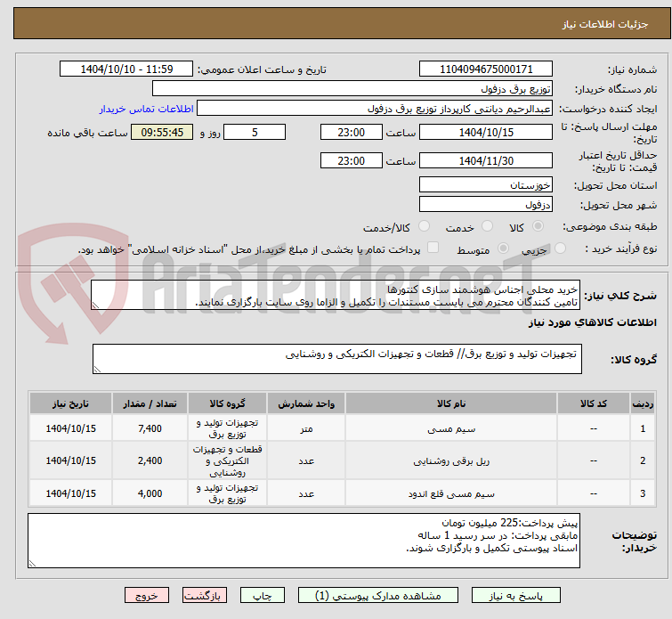The width and height of the screenshot is (672, 619).
Task: Click the response deadline time 23:00 field
Action: point(351,132)
